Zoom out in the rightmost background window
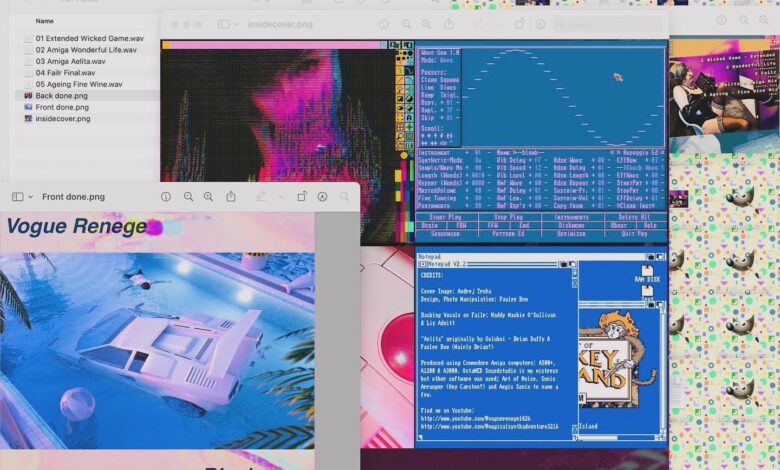Image resolution: width=780 pixels, height=470 pixels. (744, 20)
